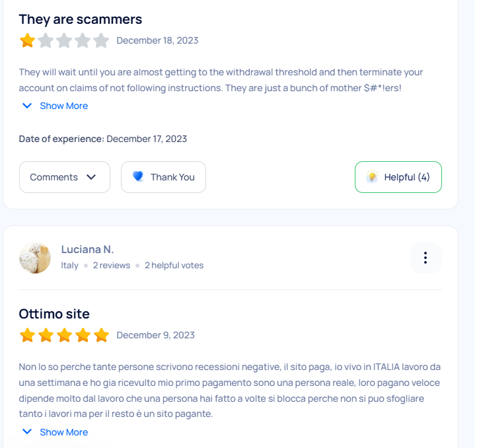Click the single gold star on scammers review
479x448 pixels.
click(27, 41)
